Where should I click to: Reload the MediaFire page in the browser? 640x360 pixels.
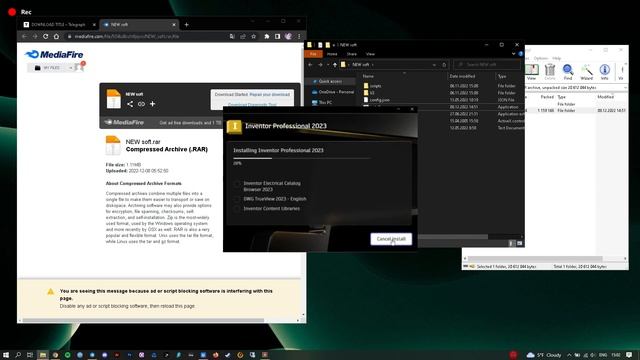(x=46, y=36)
